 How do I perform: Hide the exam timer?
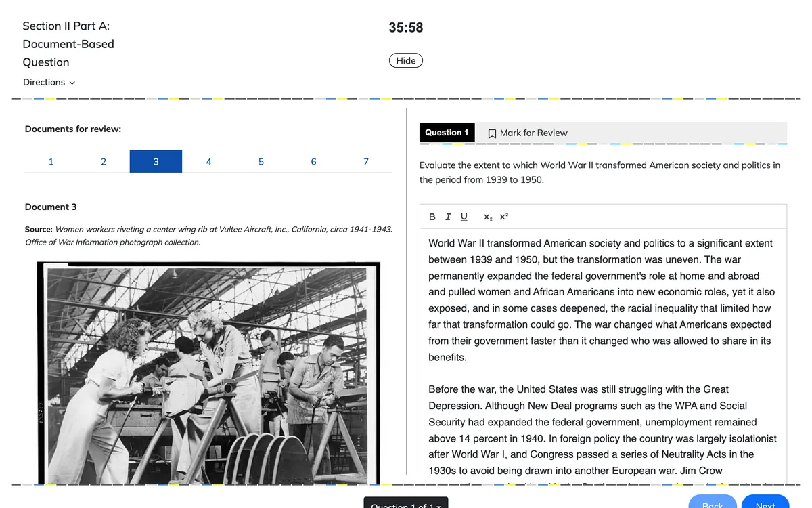pos(406,60)
